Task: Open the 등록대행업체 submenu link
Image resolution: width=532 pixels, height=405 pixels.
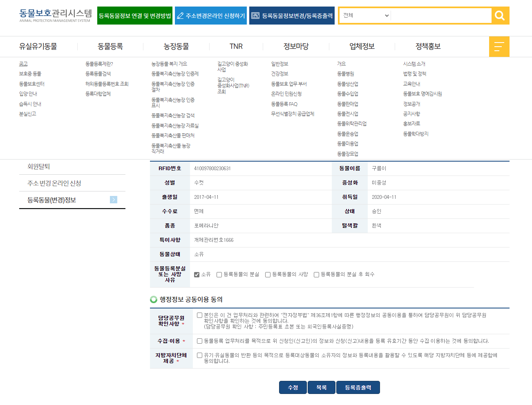Action: click(98, 94)
